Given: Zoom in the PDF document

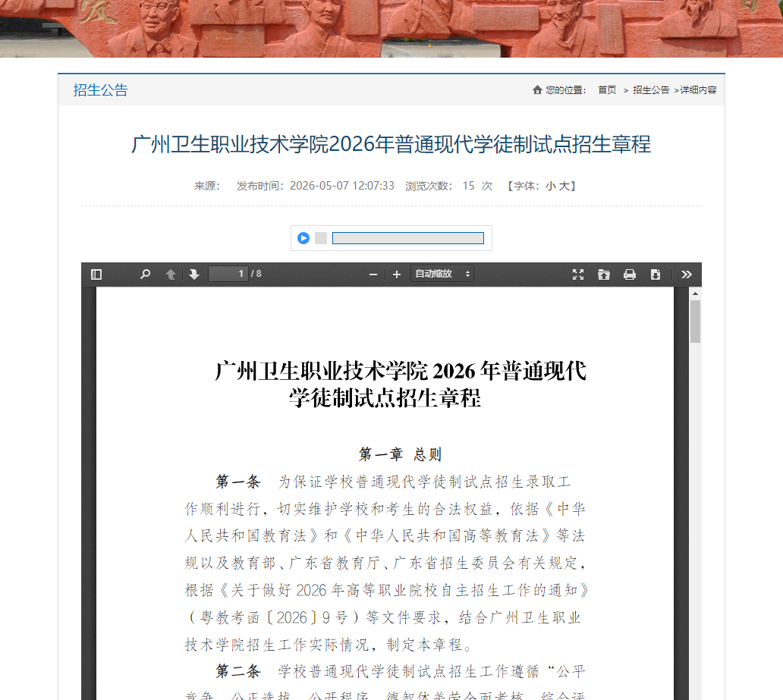Looking at the screenshot, I should click(397, 275).
